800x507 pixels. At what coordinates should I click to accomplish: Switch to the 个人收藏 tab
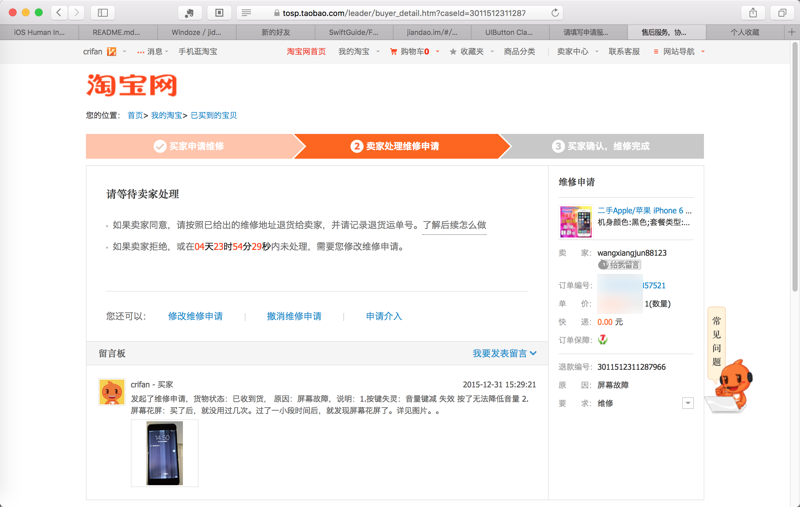point(744,32)
